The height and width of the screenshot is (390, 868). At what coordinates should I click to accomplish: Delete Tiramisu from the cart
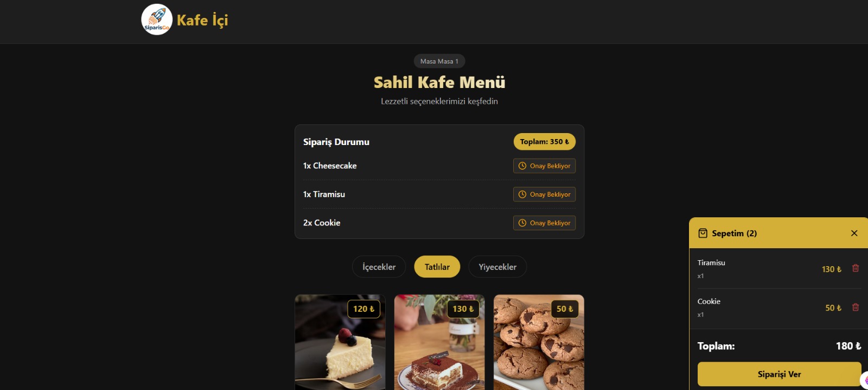click(856, 268)
